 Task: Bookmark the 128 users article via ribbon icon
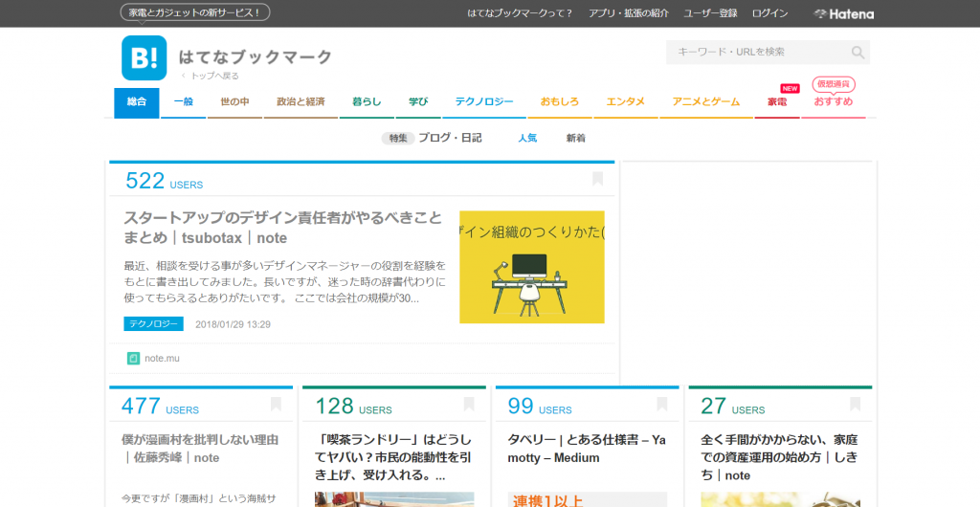point(469,404)
